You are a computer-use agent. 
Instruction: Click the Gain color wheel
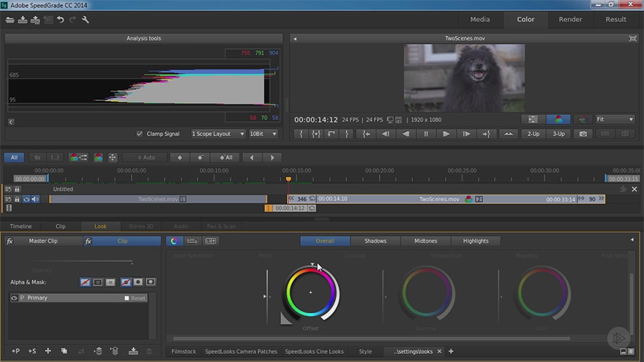click(542, 293)
